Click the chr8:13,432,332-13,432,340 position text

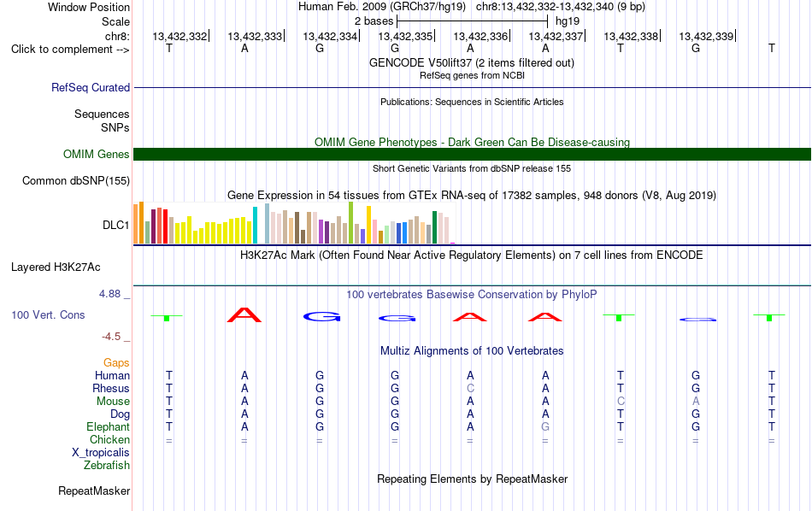(561, 7)
